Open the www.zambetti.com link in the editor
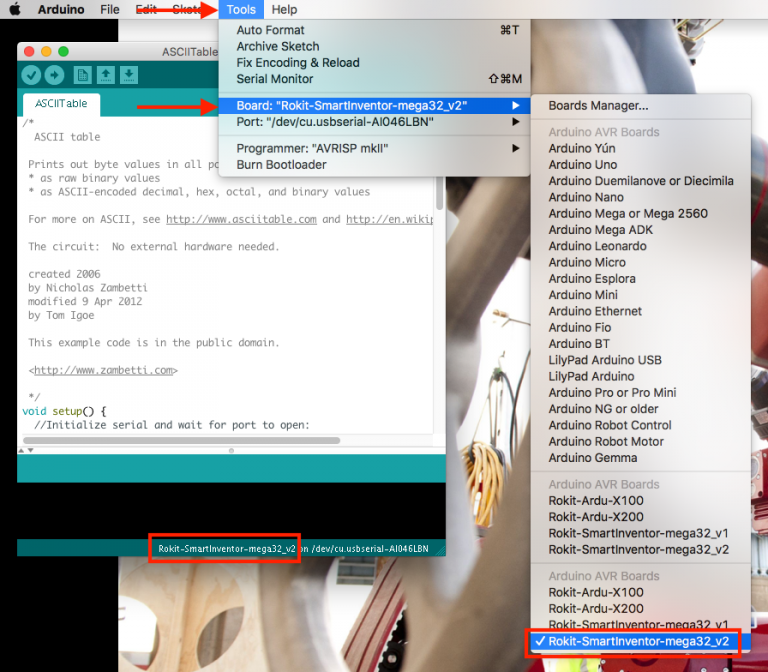This screenshot has height=672, width=768. pos(105,370)
